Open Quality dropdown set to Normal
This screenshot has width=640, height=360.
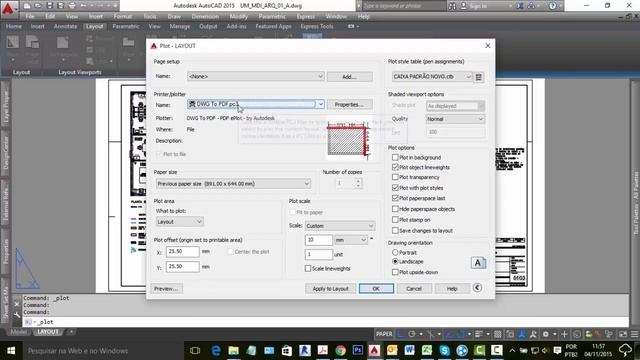pyautogui.click(x=455, y=119)
